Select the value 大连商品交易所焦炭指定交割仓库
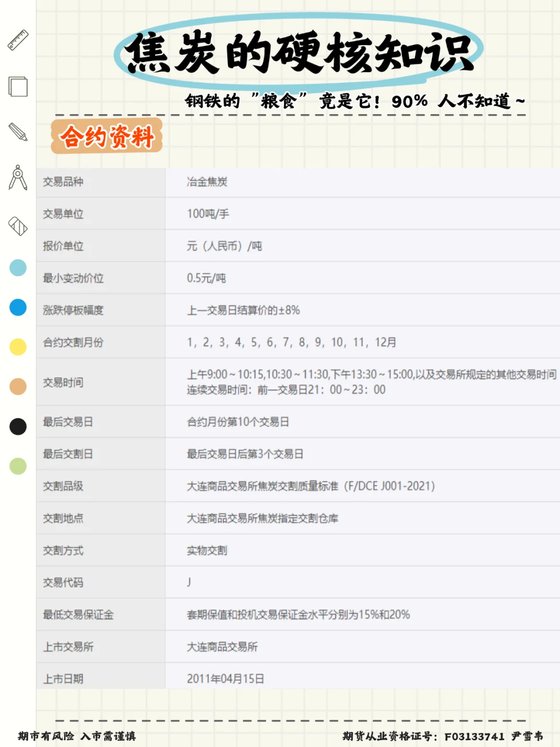This screenshot has height=747, width=560. [x=262, y=518]
